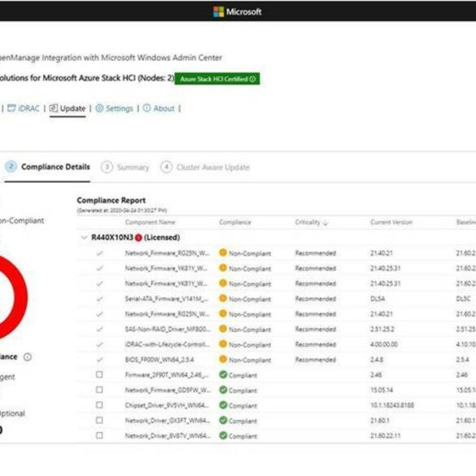Toggle checkmark for SAS-Non-RAID_Driver row
The image size is (476, 476).
click(99, 329)
